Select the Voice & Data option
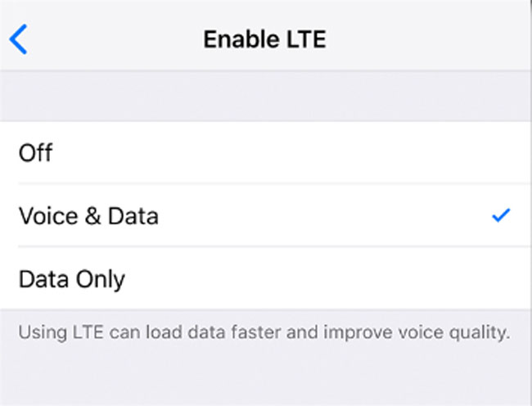The image size is (532, 406). [x=266, y=216]
